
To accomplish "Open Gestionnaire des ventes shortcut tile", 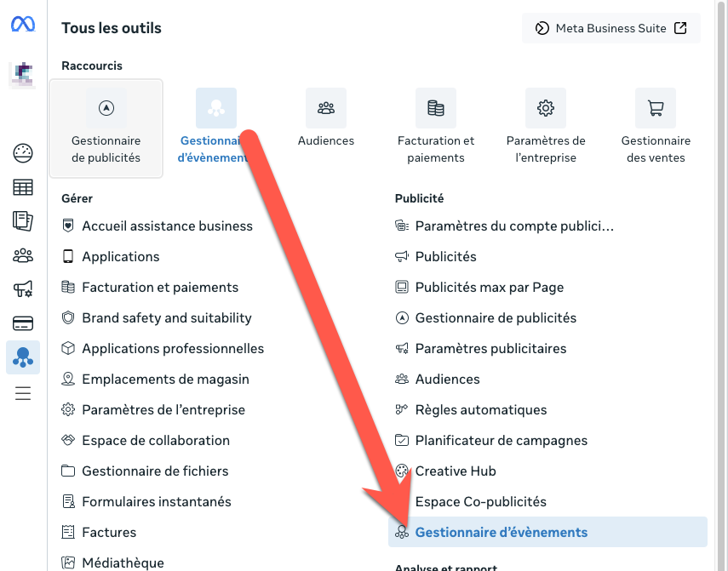I will tap(656, 126).
